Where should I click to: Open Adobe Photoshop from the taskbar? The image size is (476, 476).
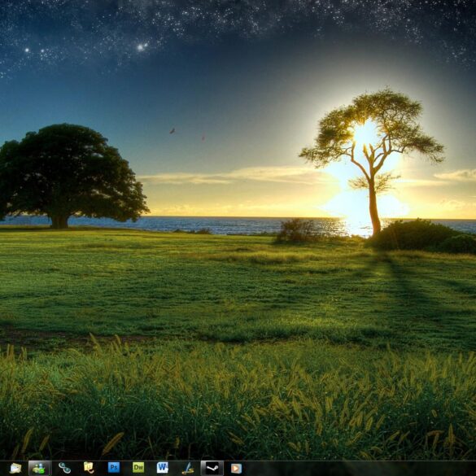coord(114,468)
